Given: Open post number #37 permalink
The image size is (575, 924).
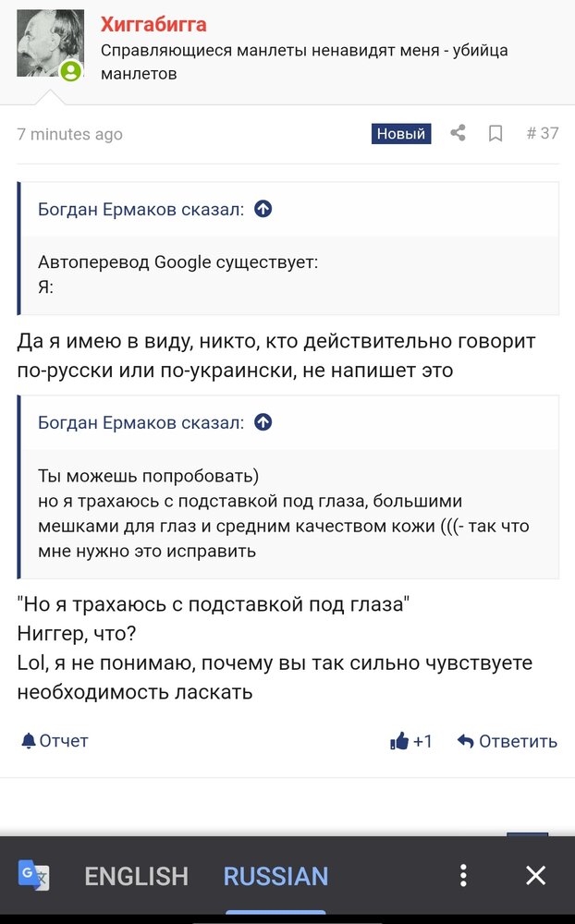Looking at the screenshot, I should pyautogui.click(x=542, y=133).
